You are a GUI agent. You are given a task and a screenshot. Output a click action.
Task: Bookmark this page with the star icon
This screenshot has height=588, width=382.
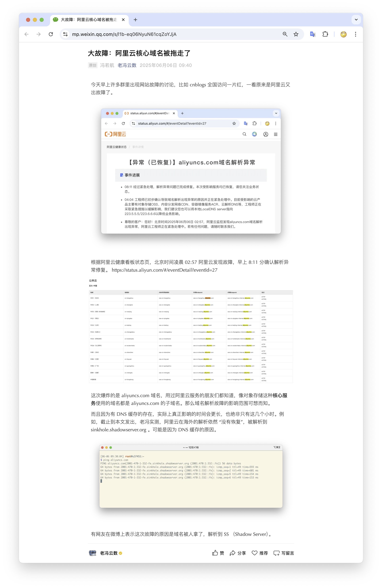click(296, 34)
